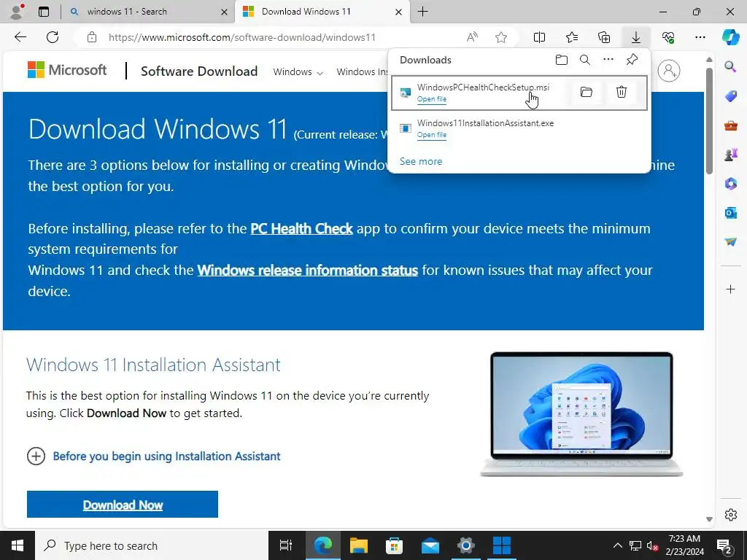Open more options in Downloads panel
Screen dimensions: 747x560
(608, 60)
